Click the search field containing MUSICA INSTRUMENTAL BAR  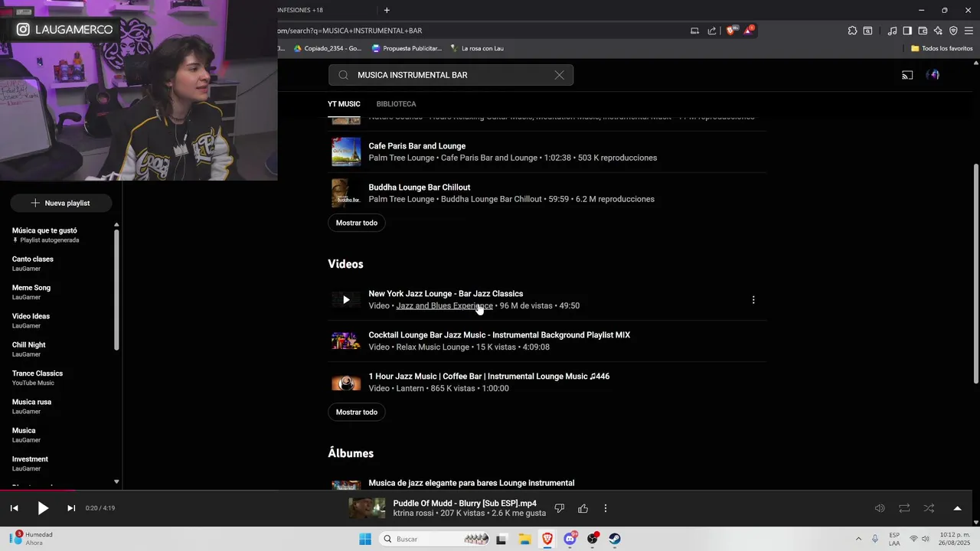coord(451,75)
